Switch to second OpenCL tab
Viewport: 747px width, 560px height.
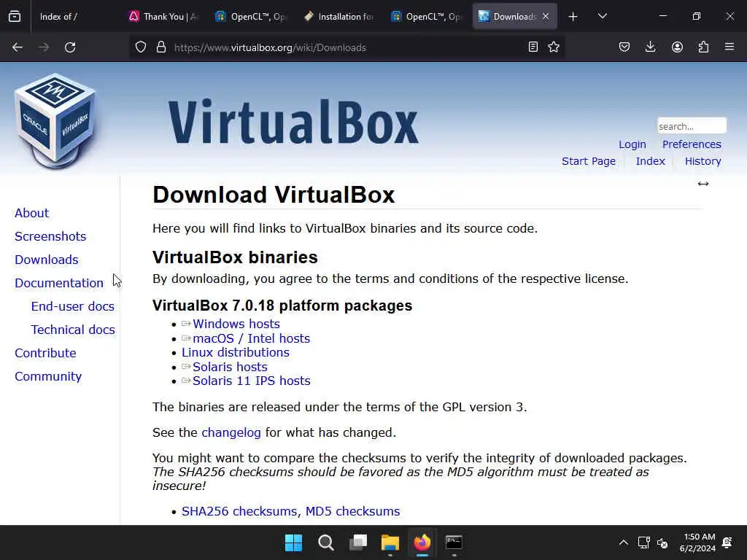(426, 17)
